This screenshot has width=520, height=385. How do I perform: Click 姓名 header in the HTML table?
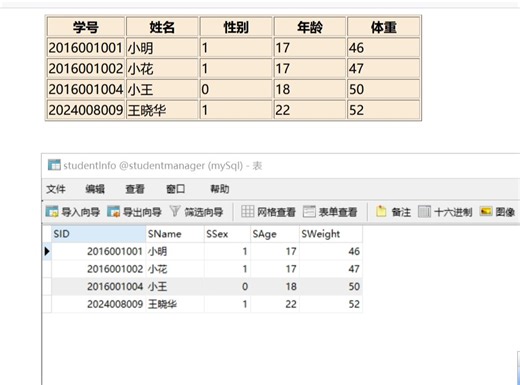(x=162, y=27)
